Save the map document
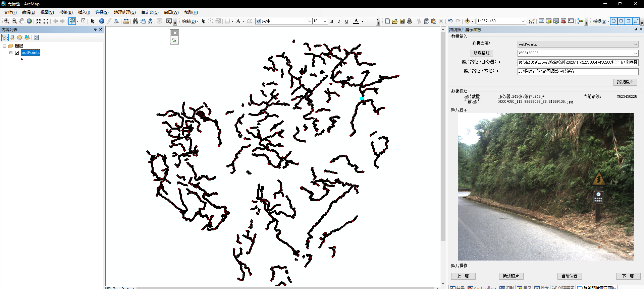 pos(402,21)
